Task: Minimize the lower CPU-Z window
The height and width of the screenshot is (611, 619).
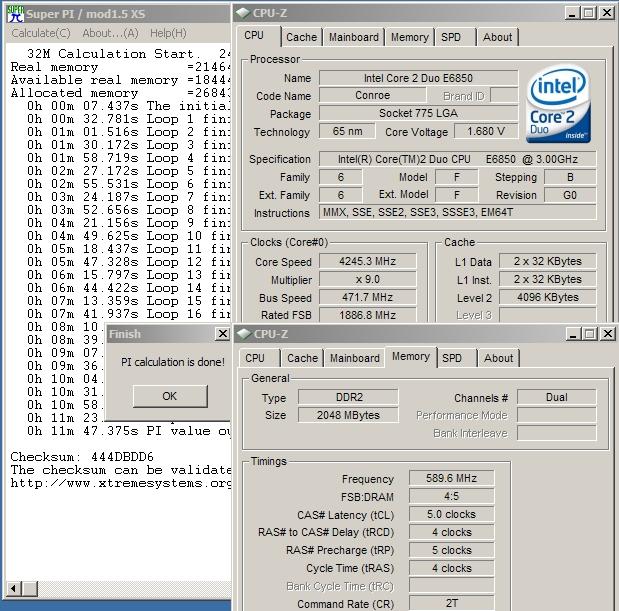Action: (x=573, y=334)
